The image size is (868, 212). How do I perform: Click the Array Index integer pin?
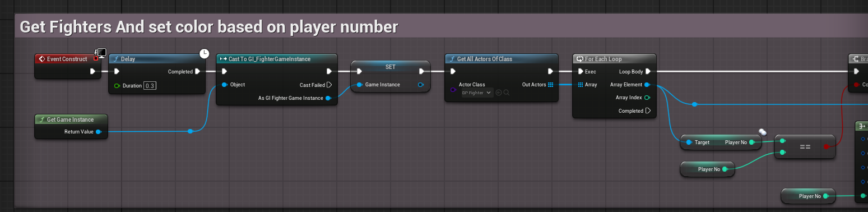647,98
